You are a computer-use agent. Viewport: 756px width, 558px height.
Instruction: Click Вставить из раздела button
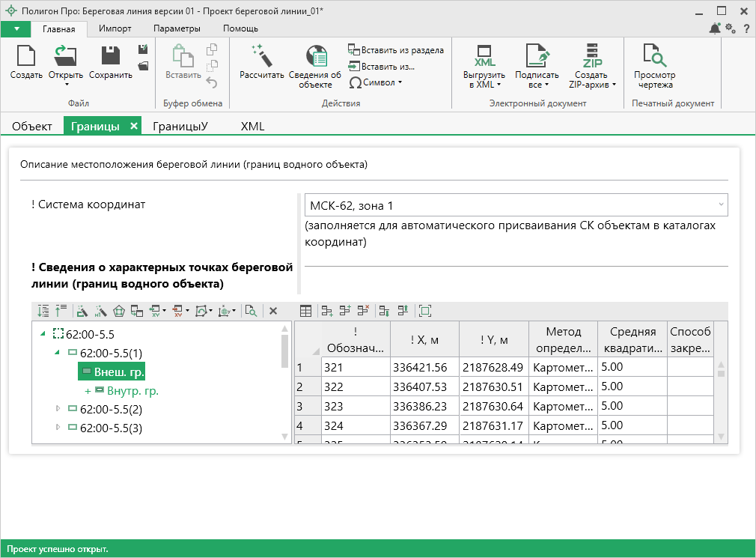(396, 50)
